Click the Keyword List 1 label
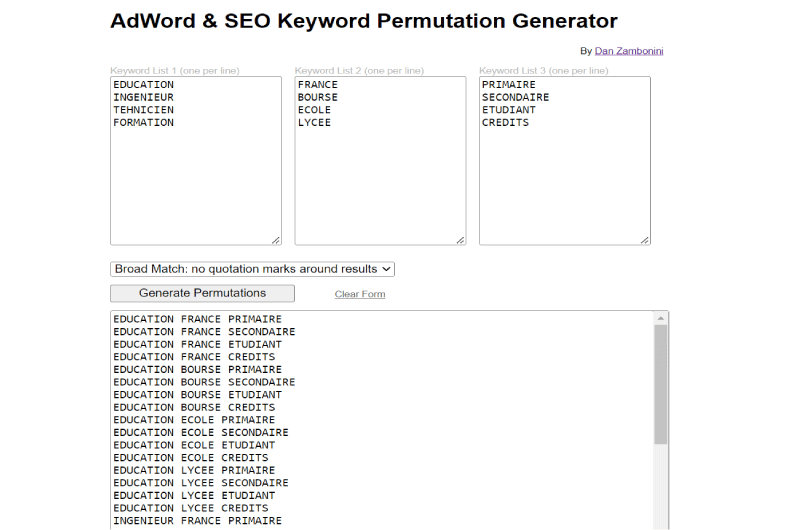Screen dimensions: 800x530 tap(175, 71)
